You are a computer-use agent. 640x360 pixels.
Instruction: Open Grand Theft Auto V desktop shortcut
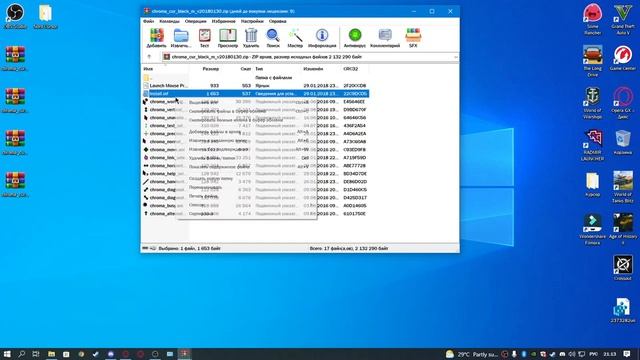623,19
